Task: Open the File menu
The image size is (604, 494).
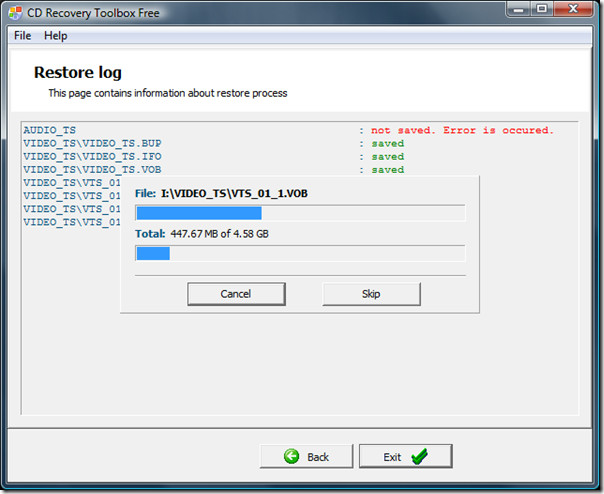Action: [x=22, y=35]
